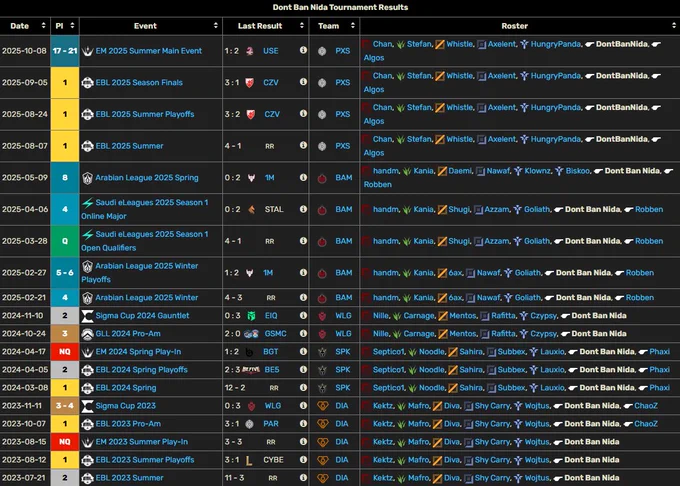Open PXS team link in 2025-08-24 row
This screenshot has height=486, width=680.
343,114
